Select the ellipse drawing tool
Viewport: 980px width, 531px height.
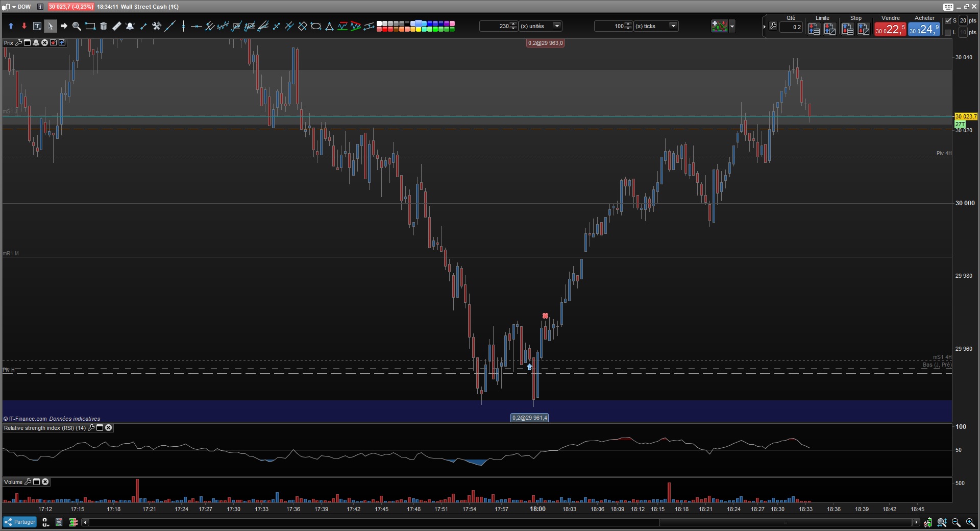pos(316,26)
